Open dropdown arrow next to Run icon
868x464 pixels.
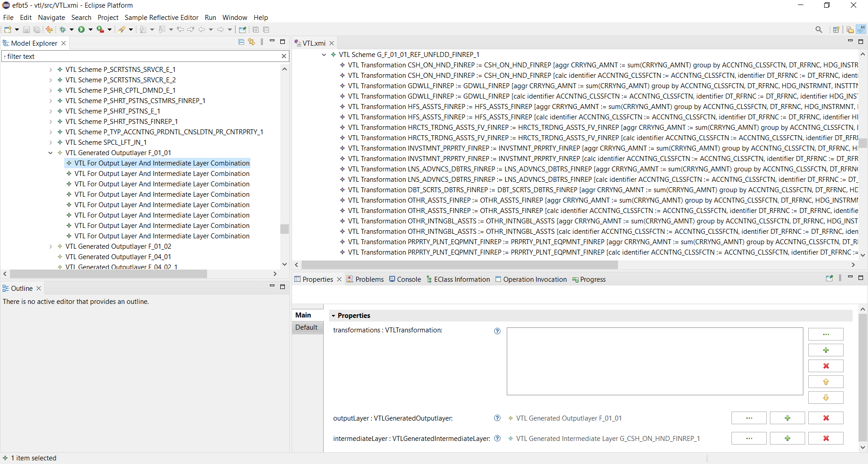[90, 29]
